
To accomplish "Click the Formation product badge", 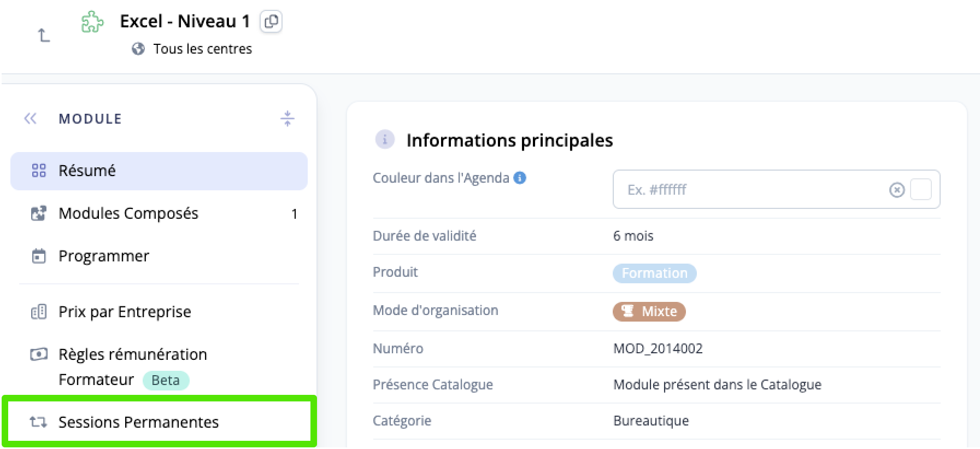I will coord(654,273).
